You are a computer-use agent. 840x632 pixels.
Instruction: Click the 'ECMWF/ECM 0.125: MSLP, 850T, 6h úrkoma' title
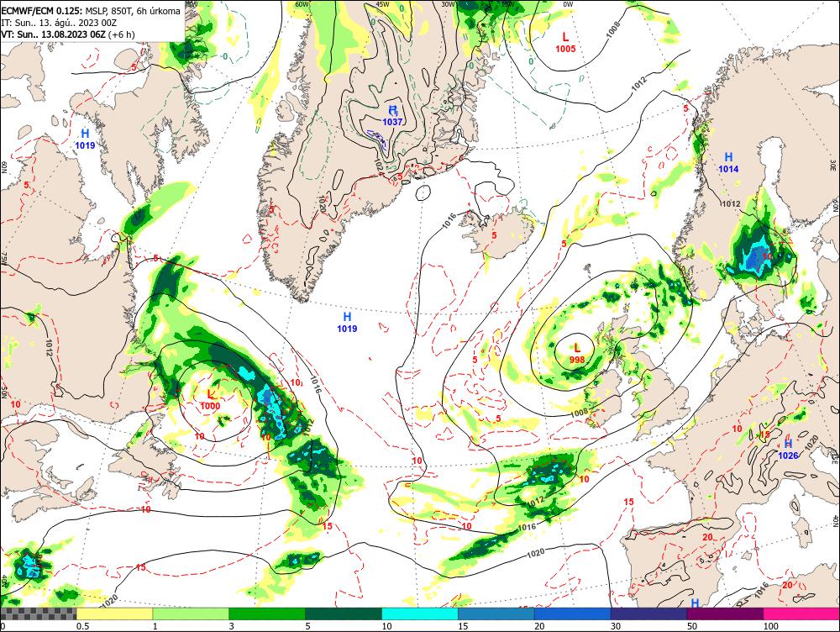coord(91,11)
